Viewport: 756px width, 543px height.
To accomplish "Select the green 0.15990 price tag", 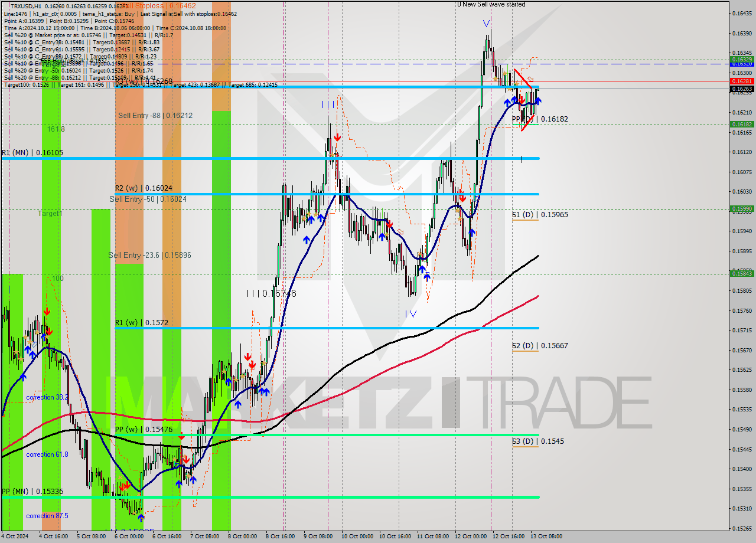I will click(741, 208).
